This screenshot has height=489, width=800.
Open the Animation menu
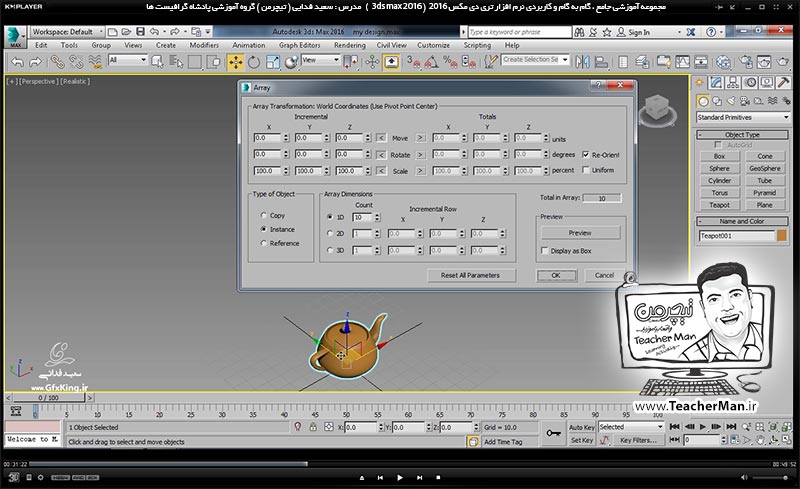coord(248,45)
